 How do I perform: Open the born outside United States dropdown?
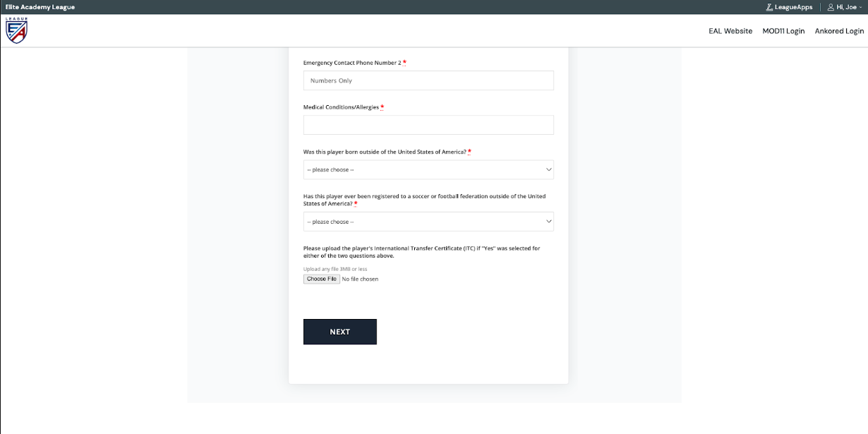point(428,170)
